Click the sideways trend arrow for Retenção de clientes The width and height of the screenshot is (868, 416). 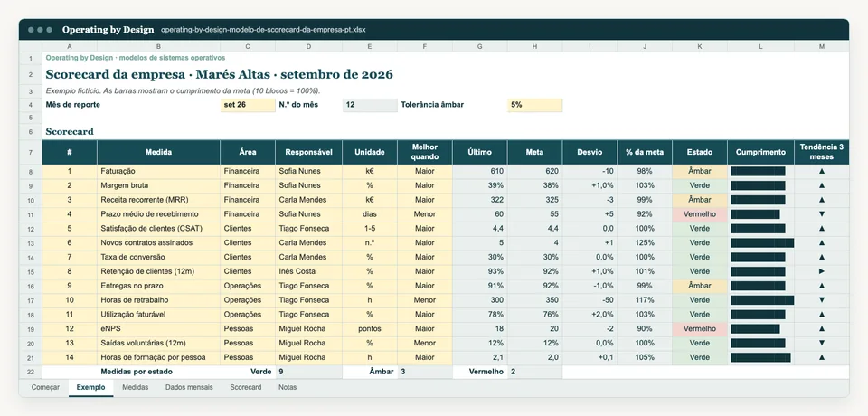point(822,271)
